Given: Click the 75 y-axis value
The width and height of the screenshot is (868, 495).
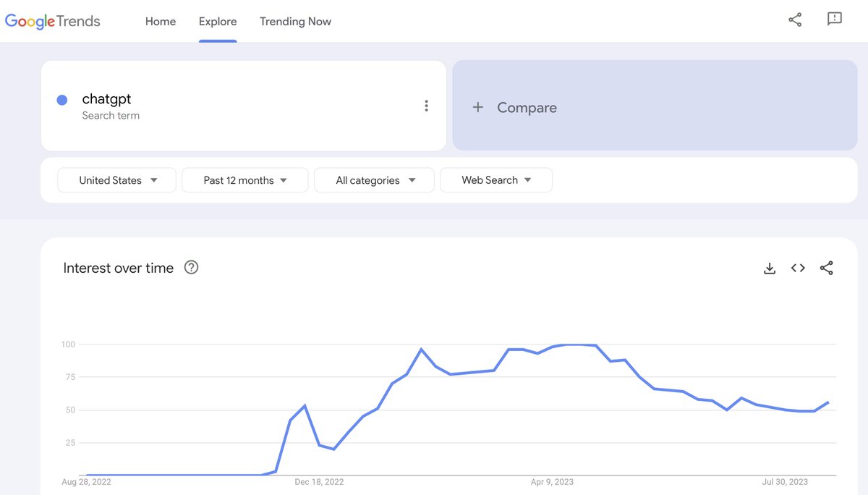Looking at the screenshot, I should coord(70,377).
